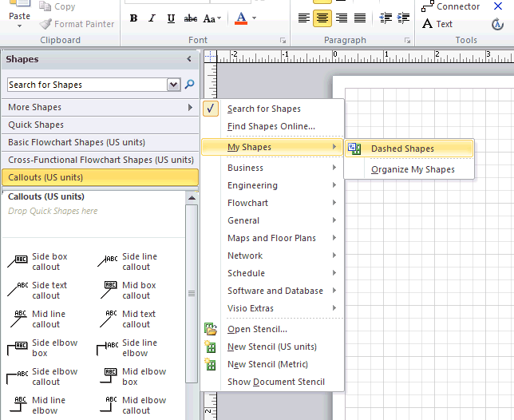Screen dimensions: 514x420
Task: Apply Strikethrough to text
Action: [x=191, y=18]
